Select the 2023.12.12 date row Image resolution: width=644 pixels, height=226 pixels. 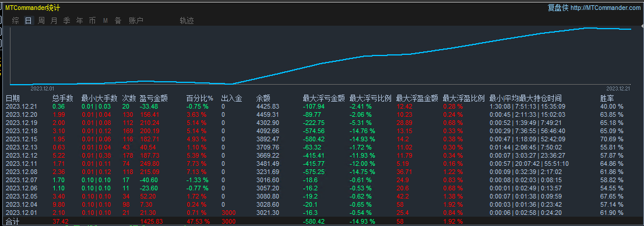point(22,155)
